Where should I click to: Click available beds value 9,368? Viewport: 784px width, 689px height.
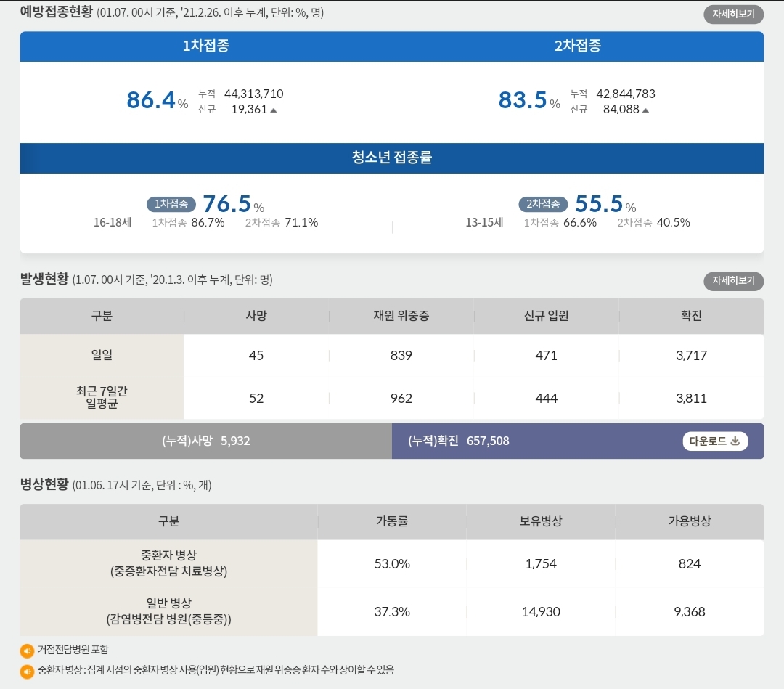(x=690, y=612)
